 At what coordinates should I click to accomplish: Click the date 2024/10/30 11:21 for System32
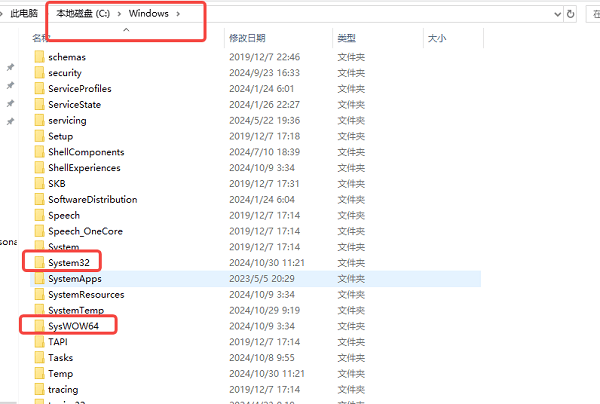click(267, 263)
